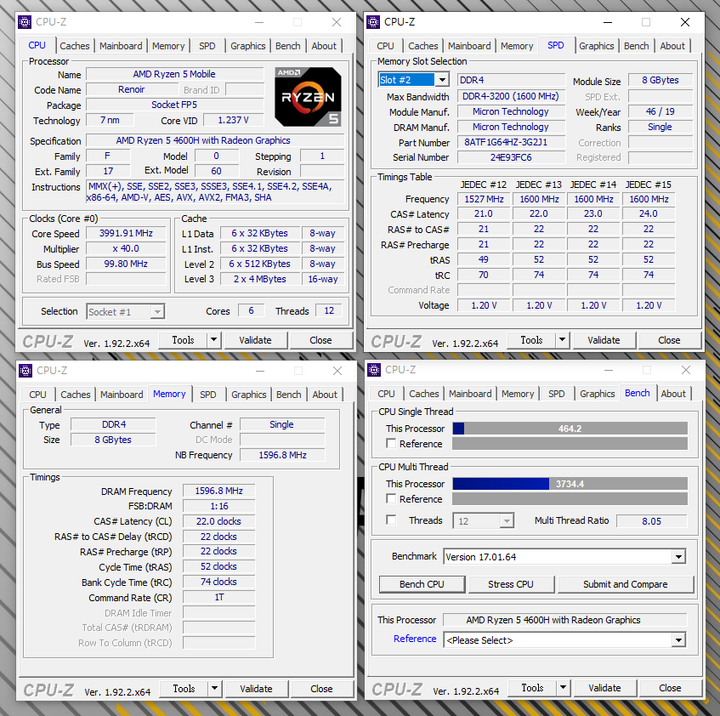Switch to the Mainboard tab in the SPD tab window

click(x=469, y=46)
